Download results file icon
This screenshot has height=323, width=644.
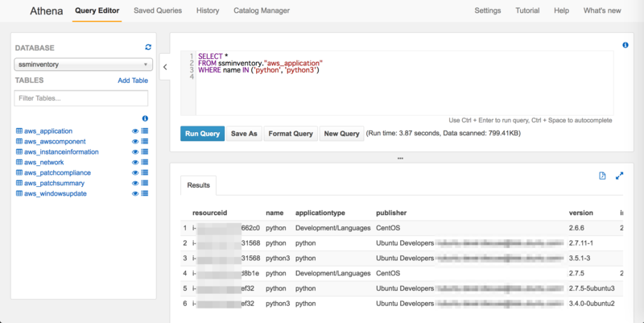click(x=602, y=176)
